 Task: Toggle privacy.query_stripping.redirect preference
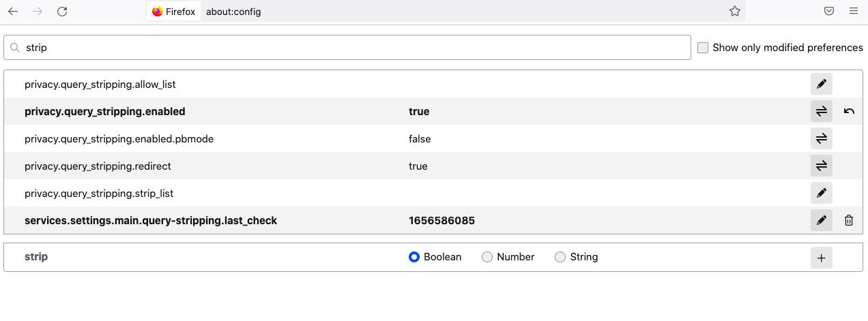pyautogui.click(x=822, y=166)
